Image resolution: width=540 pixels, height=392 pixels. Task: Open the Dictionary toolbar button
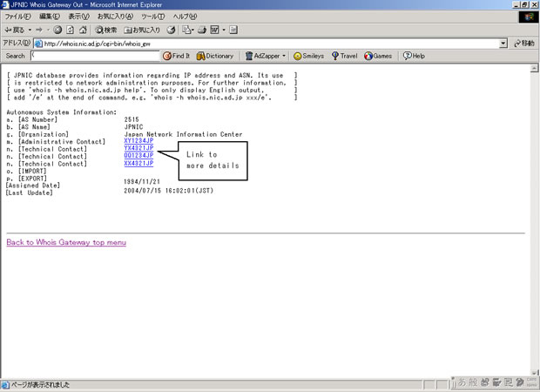point(215,56)
